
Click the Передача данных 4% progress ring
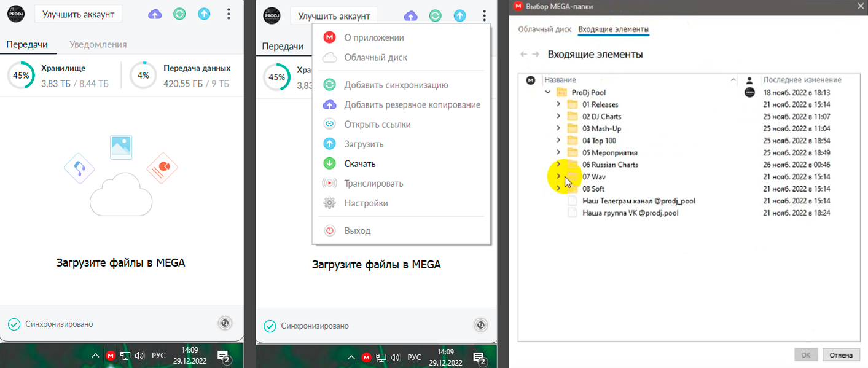[x=143, y=76]
